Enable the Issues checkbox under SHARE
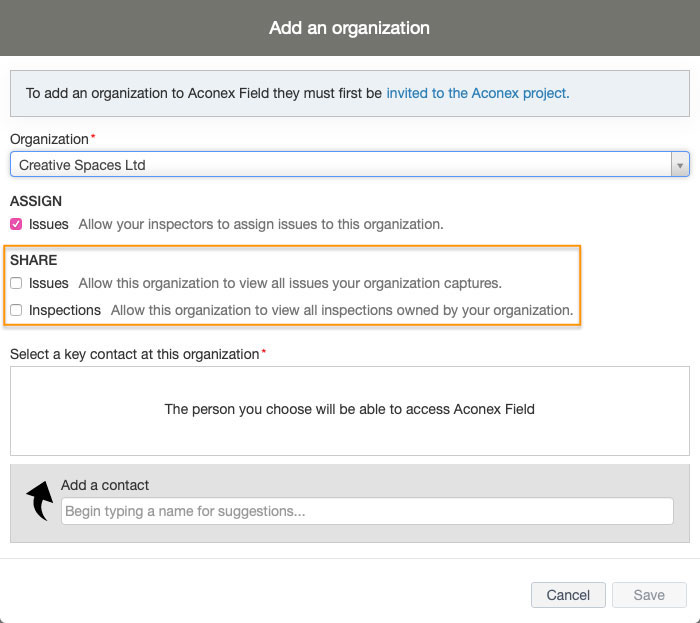This screenshot has width=700, height=623. pyautogui.click(x=16, y=284)
